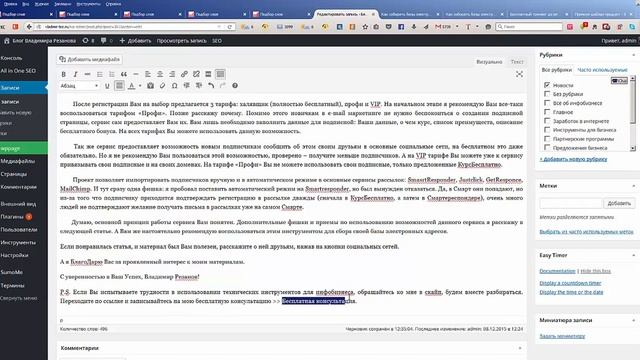Click the browser search field

pyautogui.click(x=529, y=27)
